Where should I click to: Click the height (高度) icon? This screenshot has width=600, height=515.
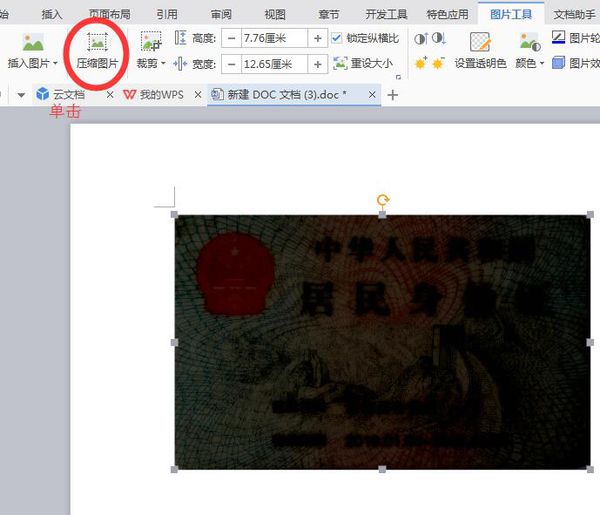point(180,38)
